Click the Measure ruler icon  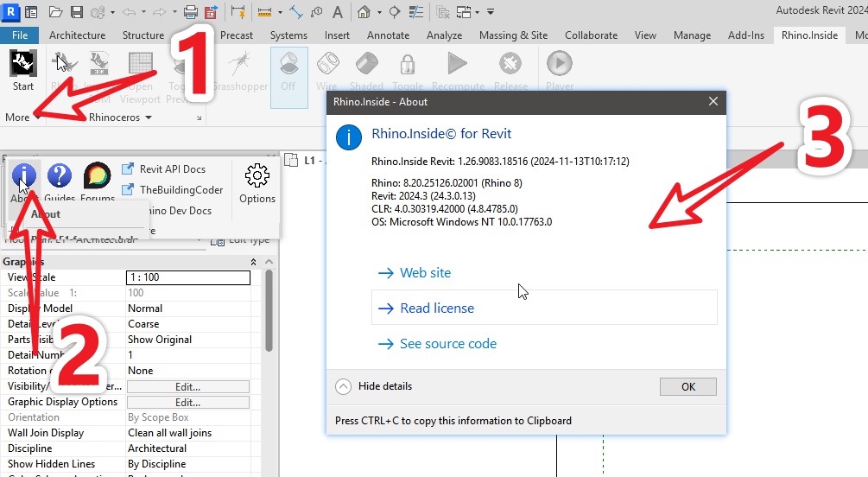point(264,11)
